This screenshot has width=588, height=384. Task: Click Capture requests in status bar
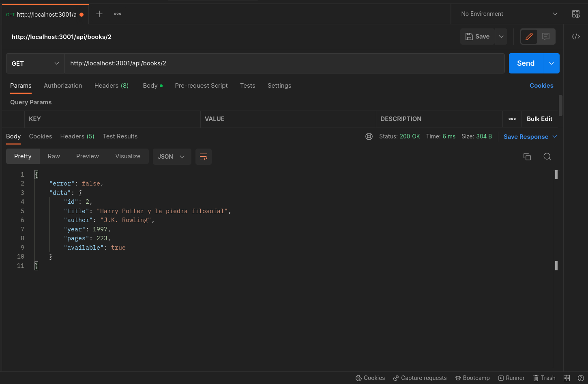[420, 378]
